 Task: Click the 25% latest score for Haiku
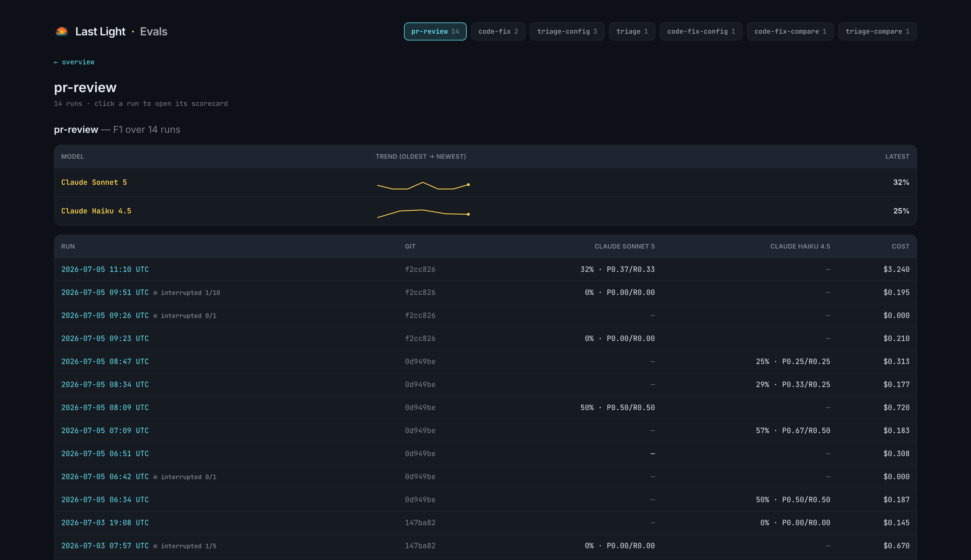[901, 211]
